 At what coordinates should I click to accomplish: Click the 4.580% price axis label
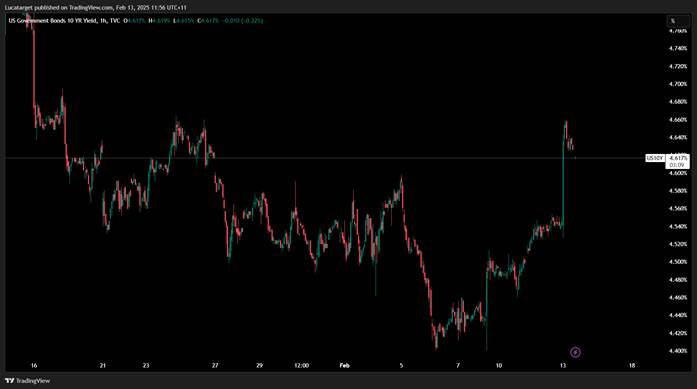[x=678, y=191]
